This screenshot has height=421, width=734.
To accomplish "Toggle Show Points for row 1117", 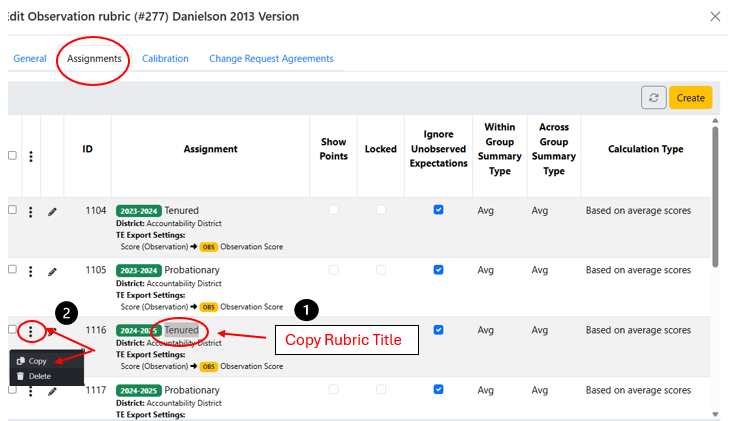I will [x=334, y=389].
